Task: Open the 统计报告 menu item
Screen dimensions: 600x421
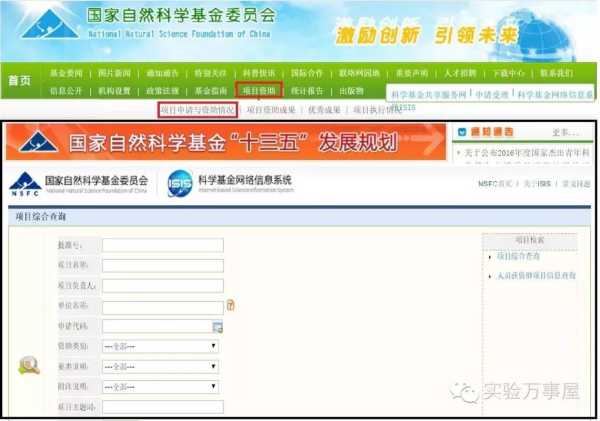Action: 307,91
